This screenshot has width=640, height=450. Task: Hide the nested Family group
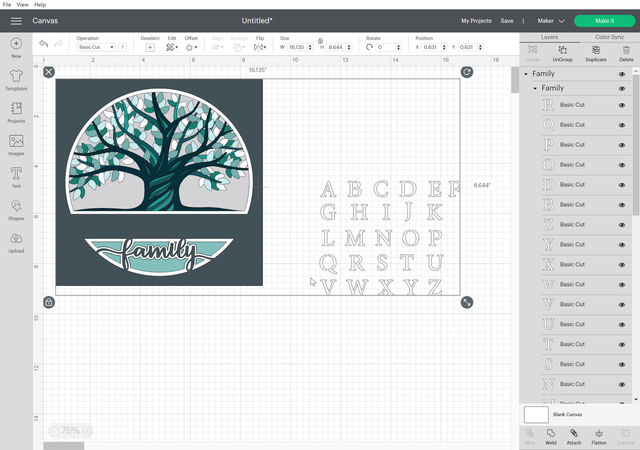pyautogui.click(x=622, y=89)
